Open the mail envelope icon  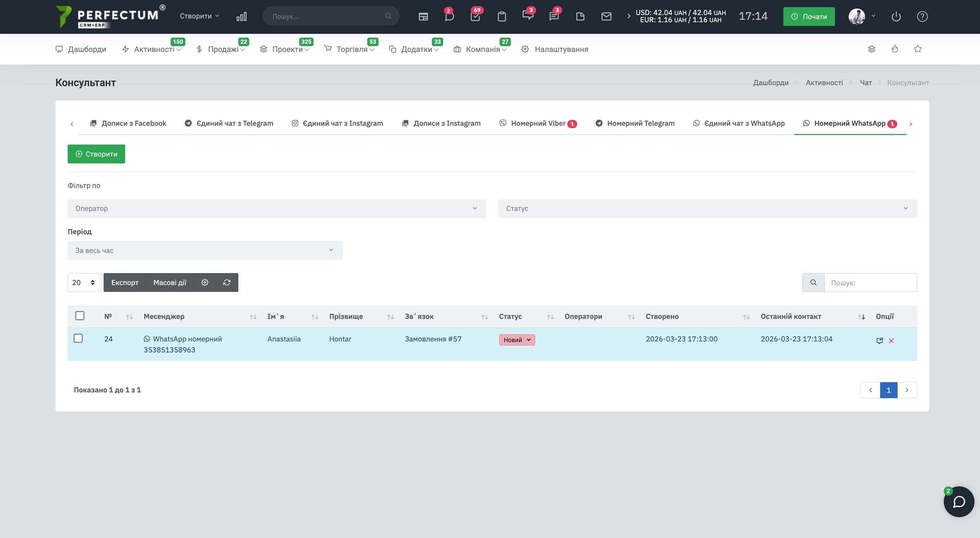pos(606,16)
